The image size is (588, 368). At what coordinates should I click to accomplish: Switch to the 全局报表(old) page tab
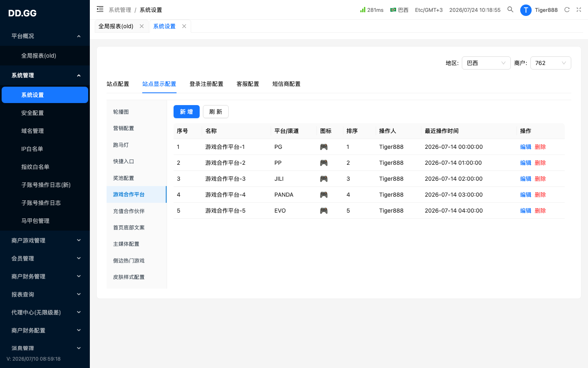(x=116, y=26)
